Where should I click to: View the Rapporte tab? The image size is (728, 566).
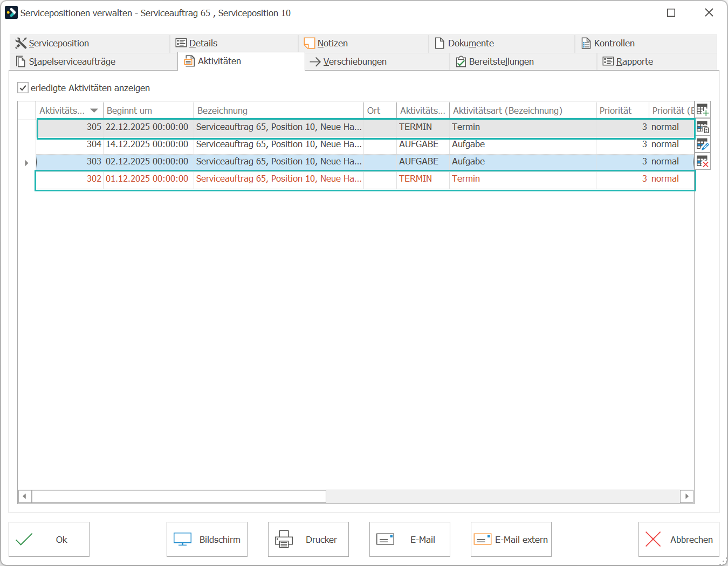tap(657, 61)
